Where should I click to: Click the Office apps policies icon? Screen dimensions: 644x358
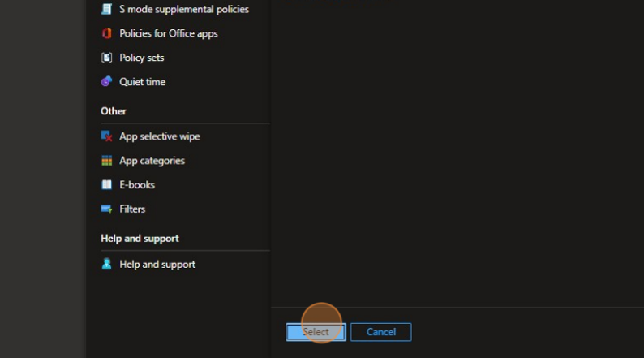coord(106,33)
